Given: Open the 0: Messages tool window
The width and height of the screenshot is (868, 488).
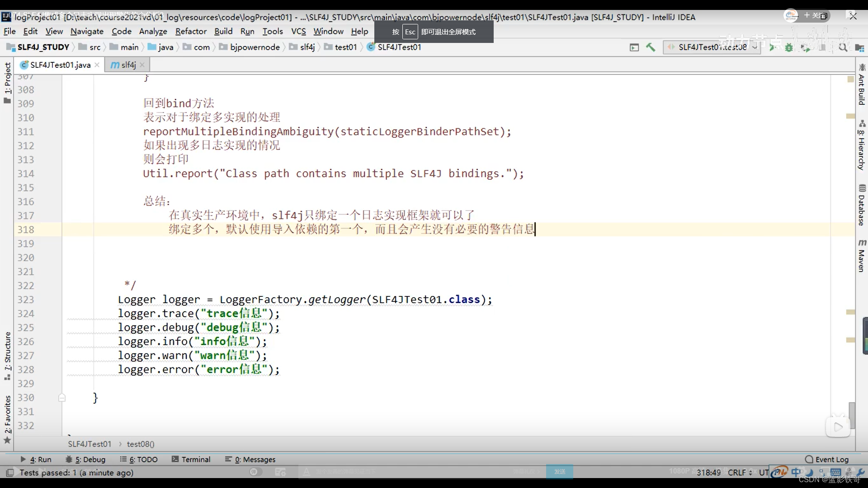Looking at the screenshot, I should coord(250,459).
